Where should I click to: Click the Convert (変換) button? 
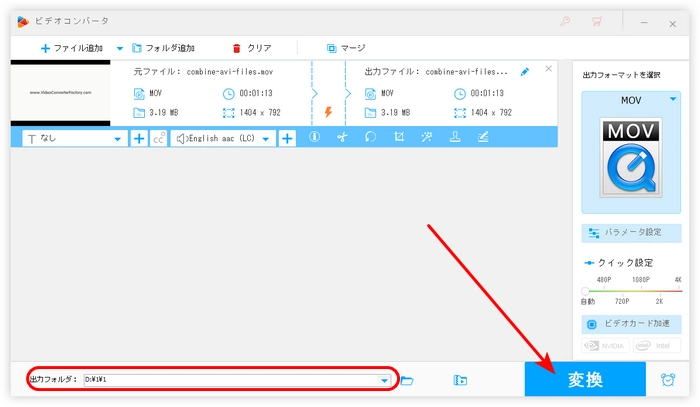pyautogui.click(x=585, y=379)
